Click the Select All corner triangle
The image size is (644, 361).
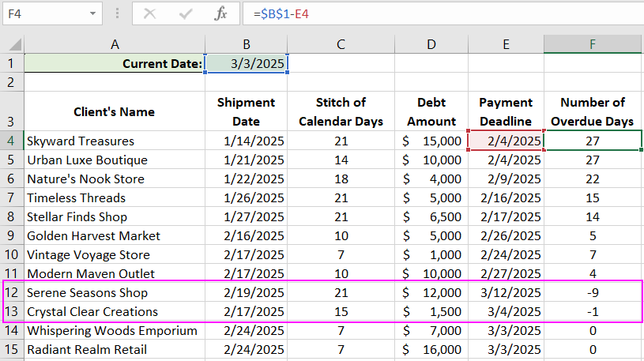(12, 44)
